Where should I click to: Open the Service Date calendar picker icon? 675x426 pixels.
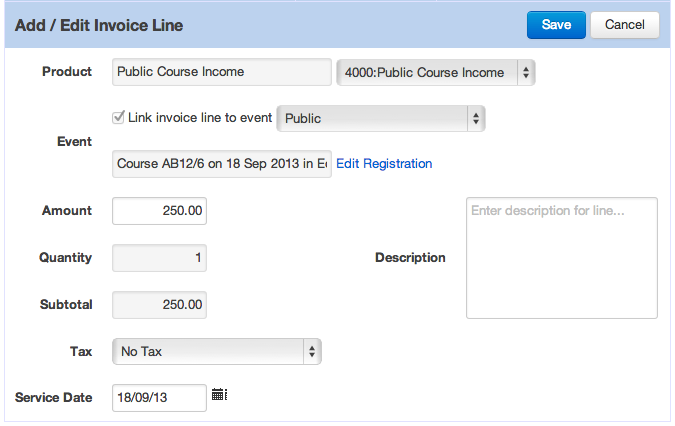click(219, 394)
